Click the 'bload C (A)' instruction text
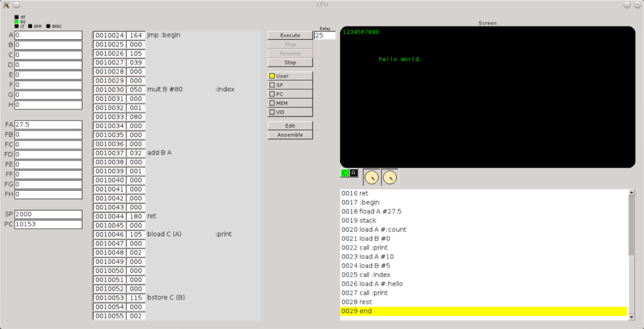Image resolution: width=644 pixels, height=329 pixels. point(164,234)
